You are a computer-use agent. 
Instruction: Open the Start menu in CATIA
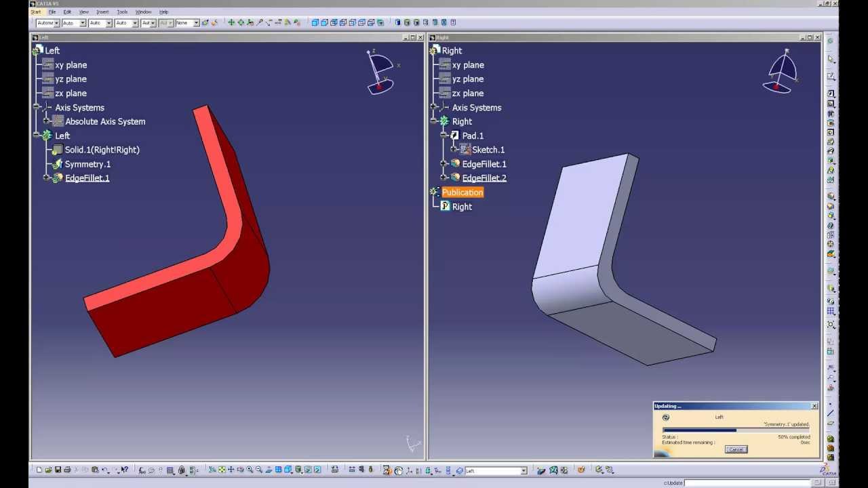click(x=35, y=12)
